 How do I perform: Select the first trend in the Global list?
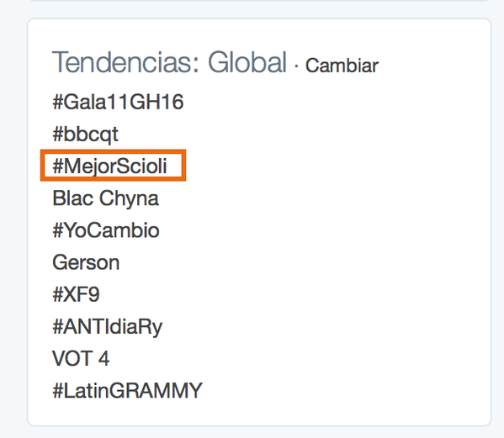[x=118, y=102]
